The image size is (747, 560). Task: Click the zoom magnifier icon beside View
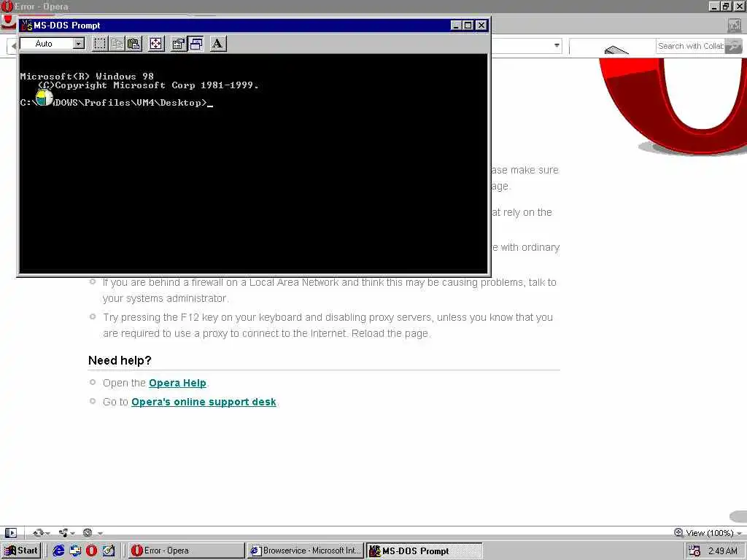coord(679,532)
